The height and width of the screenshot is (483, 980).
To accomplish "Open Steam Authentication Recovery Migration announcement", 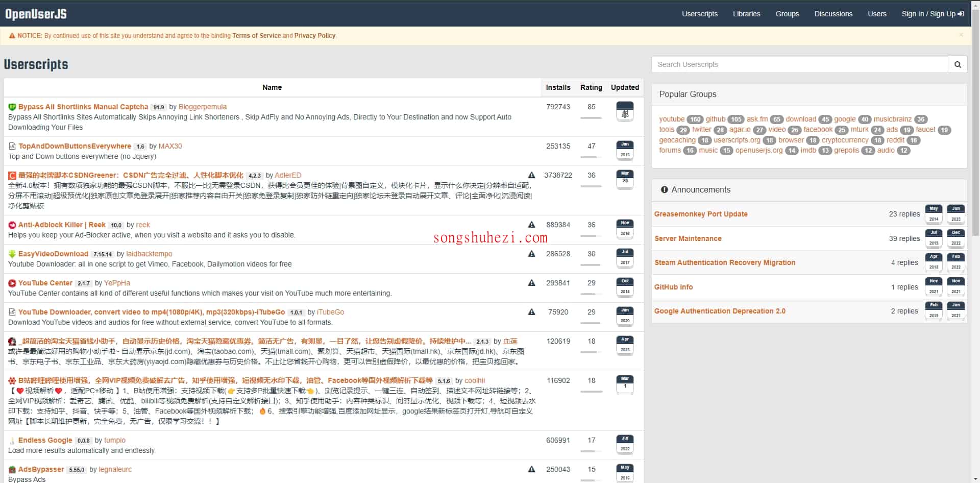I will pos(725,262).
